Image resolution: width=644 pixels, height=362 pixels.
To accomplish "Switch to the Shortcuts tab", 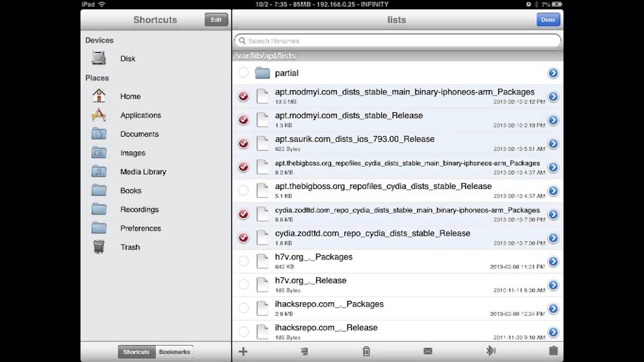I will 136,352.
